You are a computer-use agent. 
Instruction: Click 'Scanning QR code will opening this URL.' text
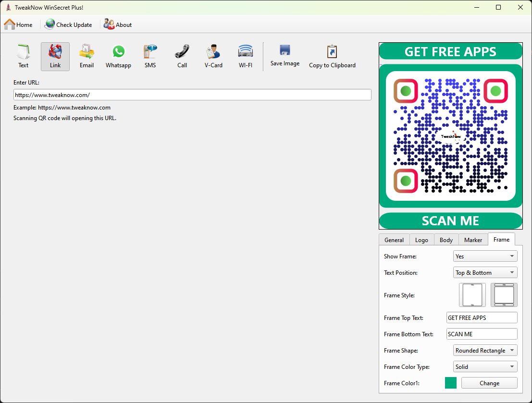(x=65, y=118)
